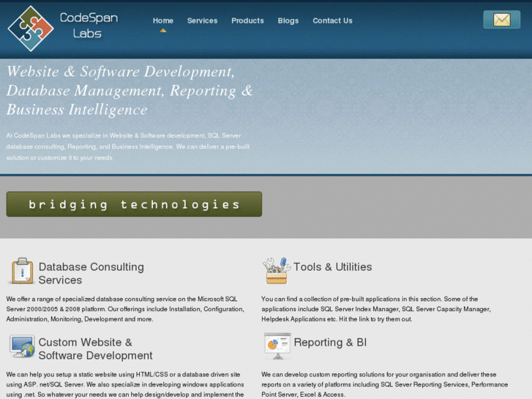
Task: Go to the Home menu item
Action: click(163, 20)
